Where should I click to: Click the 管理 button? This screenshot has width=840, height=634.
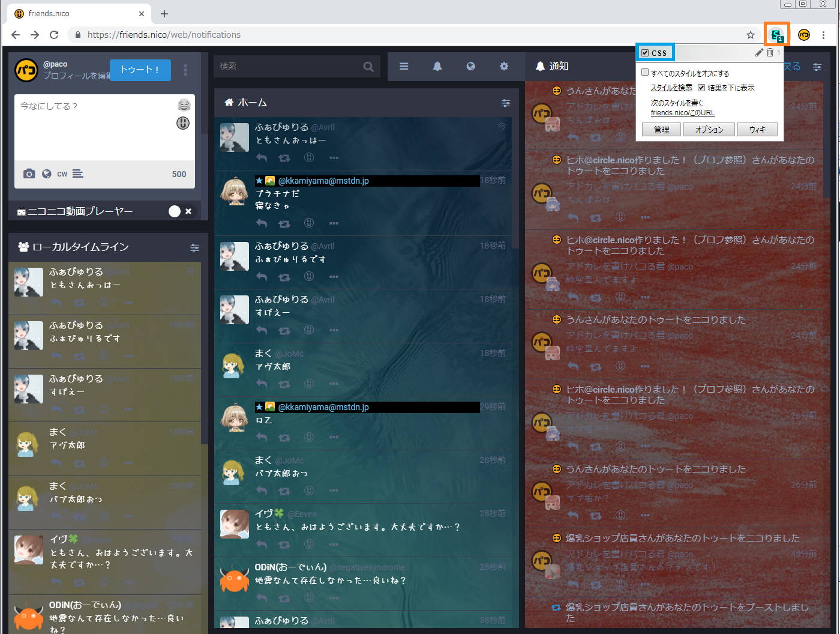[661, 130]
